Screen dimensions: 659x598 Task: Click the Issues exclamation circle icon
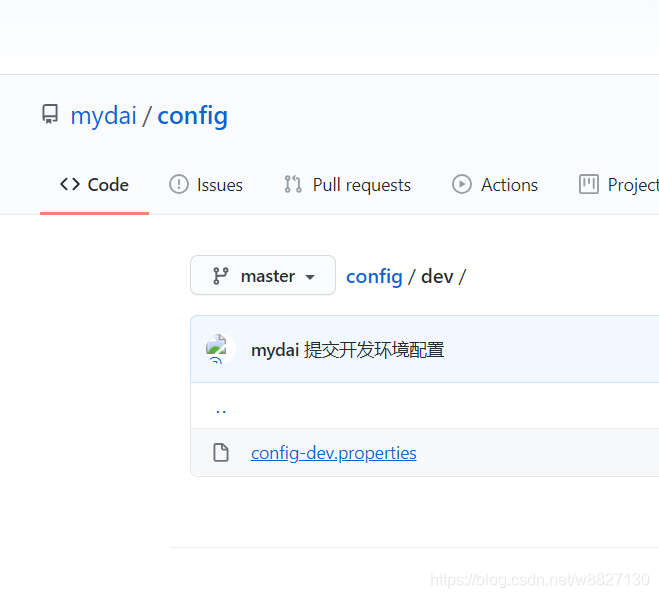point(179,184)
